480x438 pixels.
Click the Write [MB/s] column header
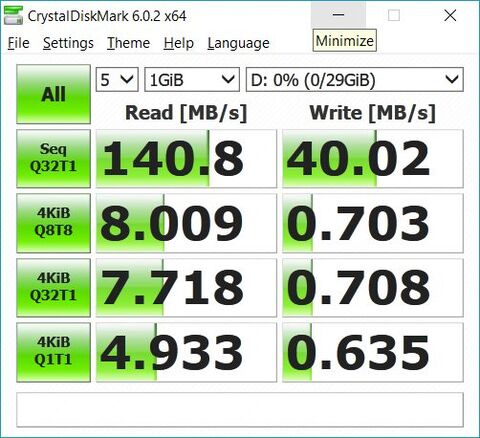point(373,113)
